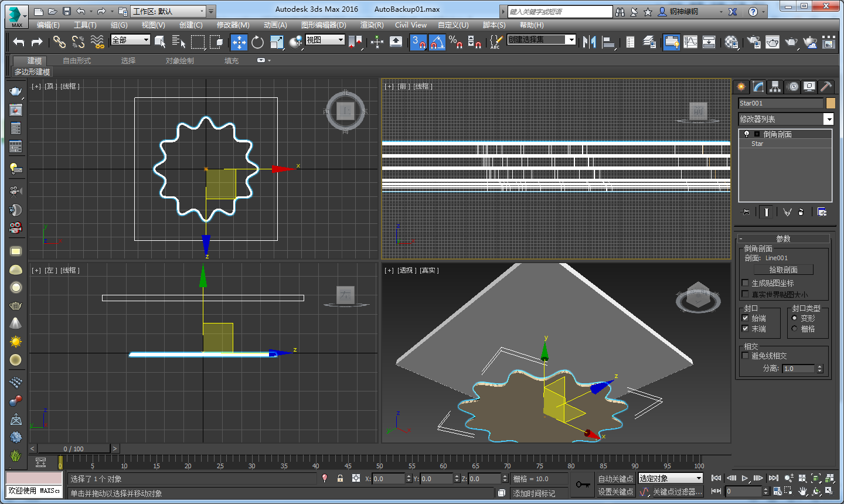Switch to the 对象绘制 ribbon tab

(x=179, y=61)
